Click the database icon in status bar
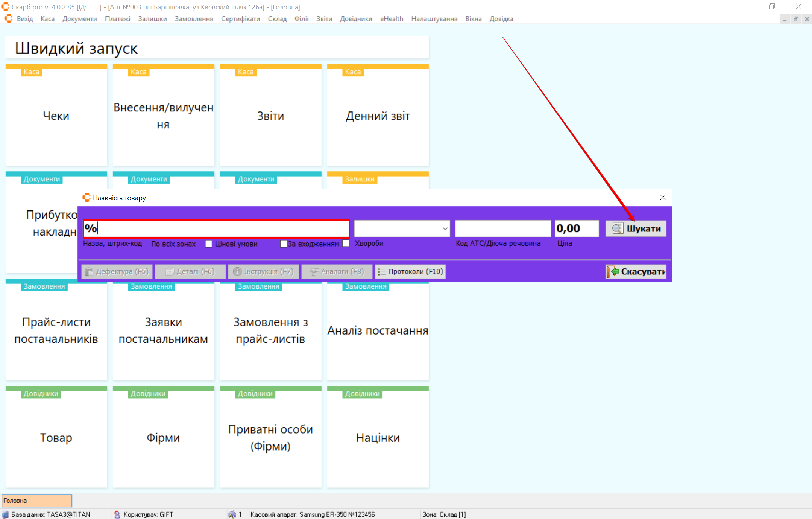The image size is (812, 519). click(x=5, y=514)
